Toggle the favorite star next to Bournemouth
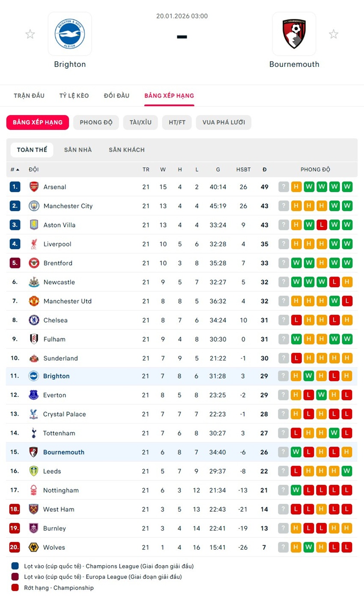 (334, 34)
